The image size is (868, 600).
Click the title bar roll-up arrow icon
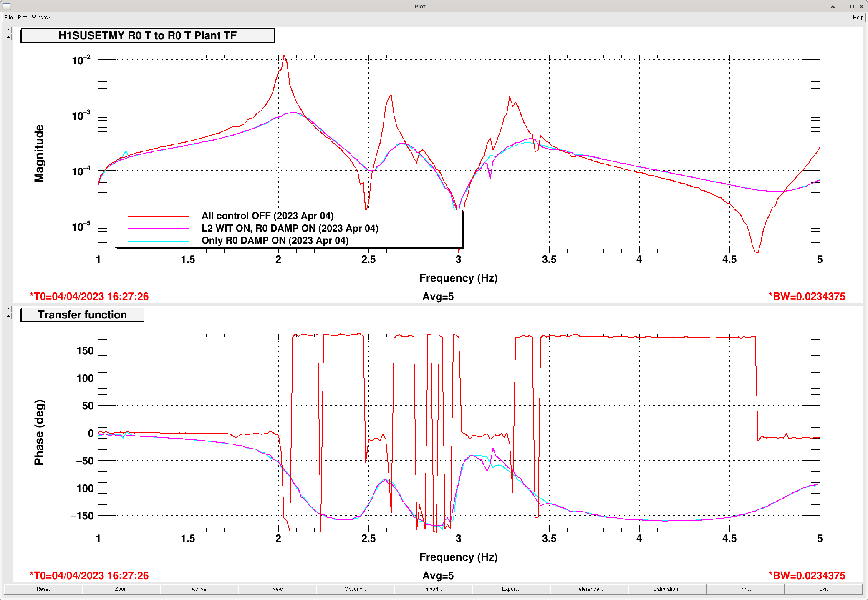click(833, 6)
